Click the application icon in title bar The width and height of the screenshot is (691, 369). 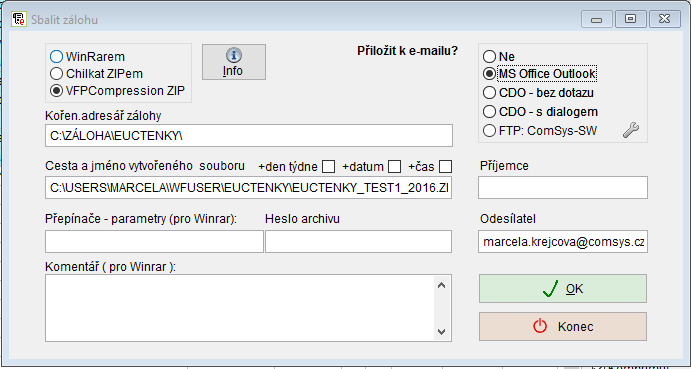point(18,19)
